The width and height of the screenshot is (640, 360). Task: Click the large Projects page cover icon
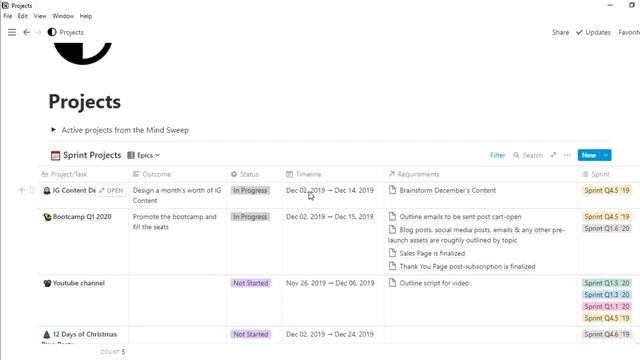pyautogui.click(x=82, y=53)
